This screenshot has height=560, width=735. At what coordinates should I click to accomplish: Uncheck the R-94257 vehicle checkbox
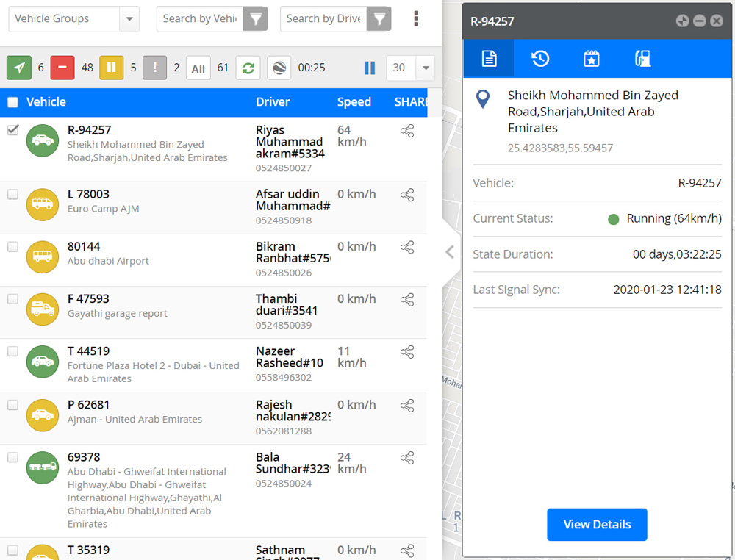tap(12, 130)
